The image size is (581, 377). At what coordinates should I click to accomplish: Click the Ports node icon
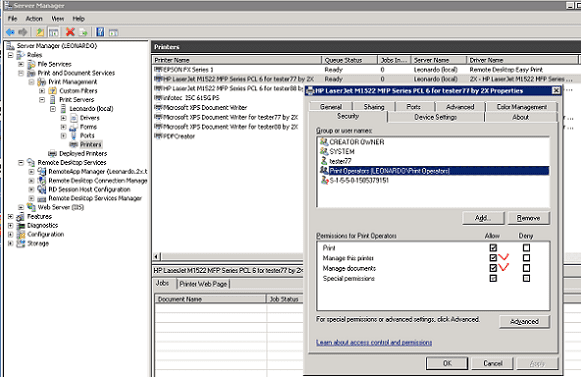coord(73,136)
